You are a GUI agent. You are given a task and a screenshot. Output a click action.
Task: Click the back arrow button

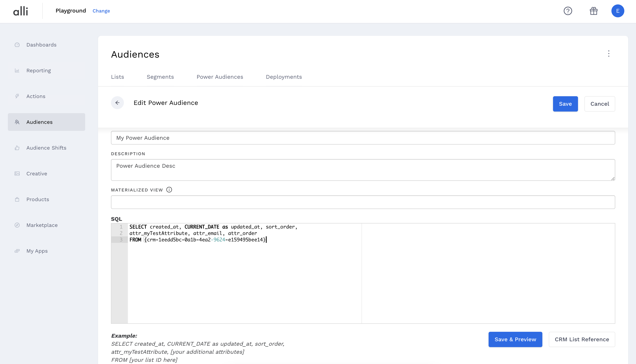117,103
